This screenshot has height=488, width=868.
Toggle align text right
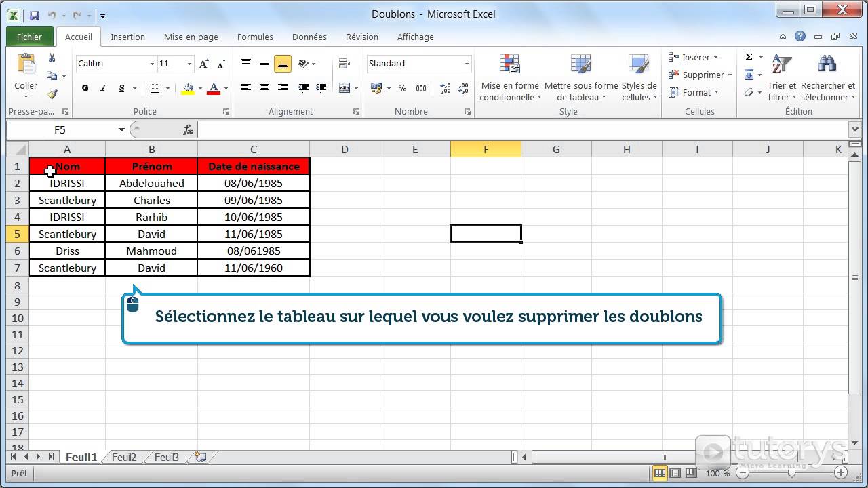coord(283,88)
